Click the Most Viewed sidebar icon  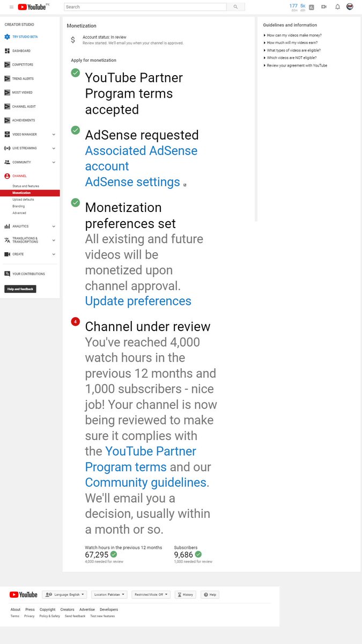pyautogui.click(x=7, y=92)
